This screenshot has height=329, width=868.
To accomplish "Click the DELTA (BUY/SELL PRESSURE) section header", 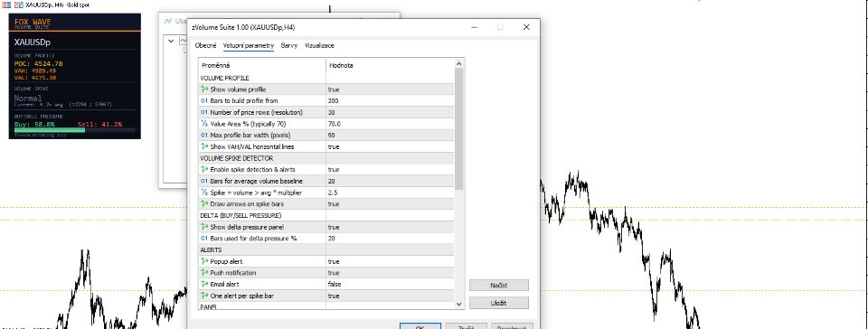I will pos(241,216).
